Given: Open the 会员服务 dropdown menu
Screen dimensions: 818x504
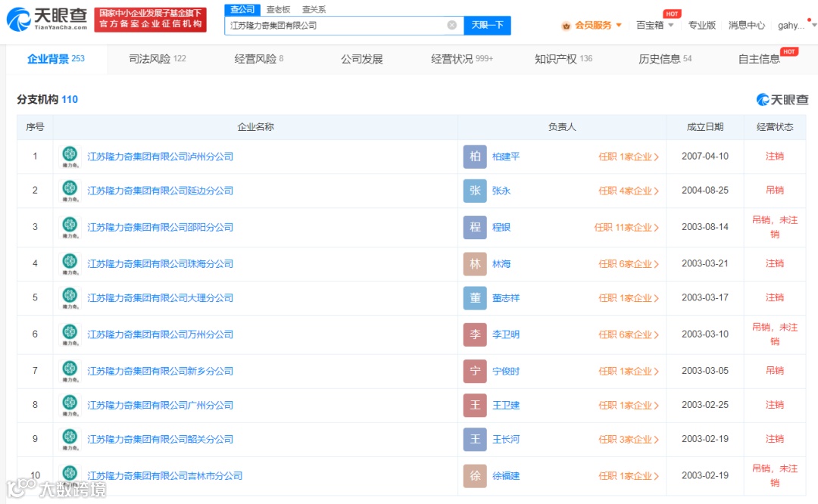Looking at the screenshot, I should pyautogui.click(x=598, y=25).
